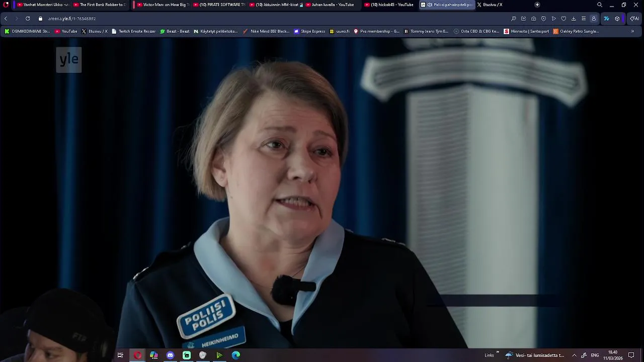
Task: Open the extensions cube icon
Action: (x=617, y=19)
